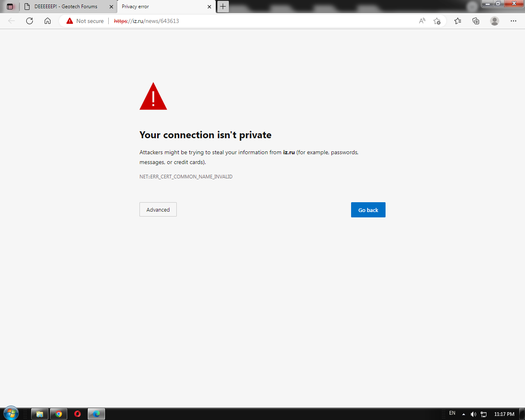Launch Opera browser from taskbar
Viewport: 525px width, 420px height.
click(78, 414)
